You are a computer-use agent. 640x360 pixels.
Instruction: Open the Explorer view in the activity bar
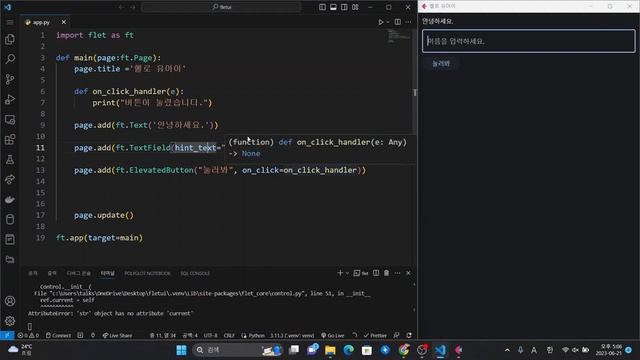point(10,39)
